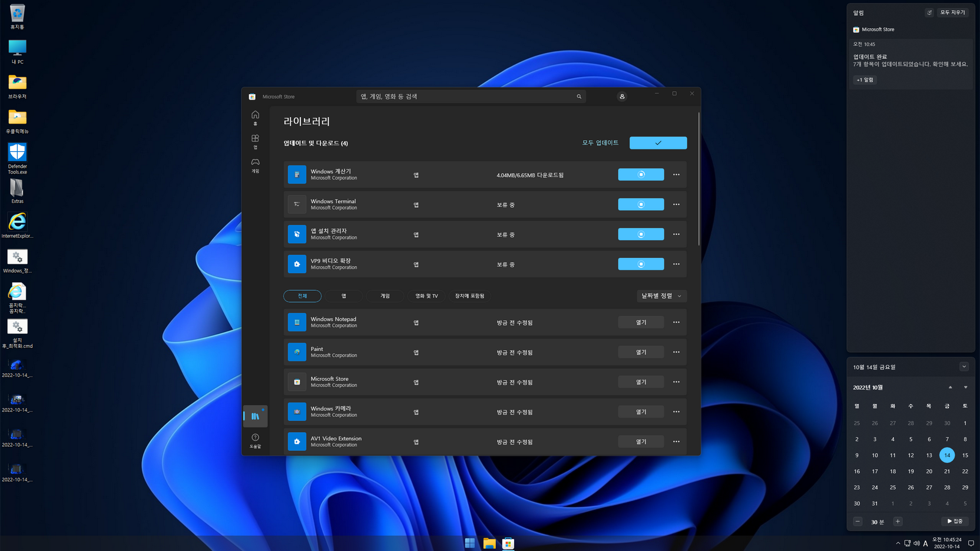The width and height of the screenshot is (980, 551).
Task: Decrease focus time with minus button
Action: 857,521
